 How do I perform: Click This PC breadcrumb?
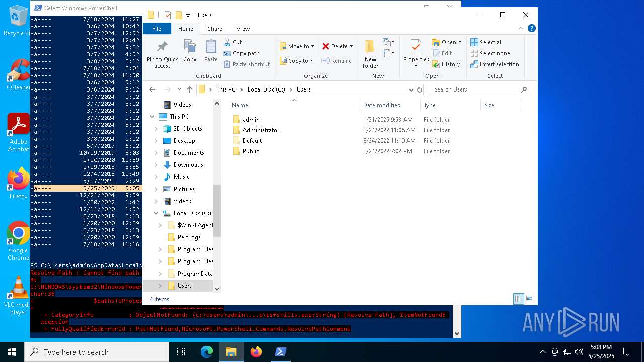point(226,89)
